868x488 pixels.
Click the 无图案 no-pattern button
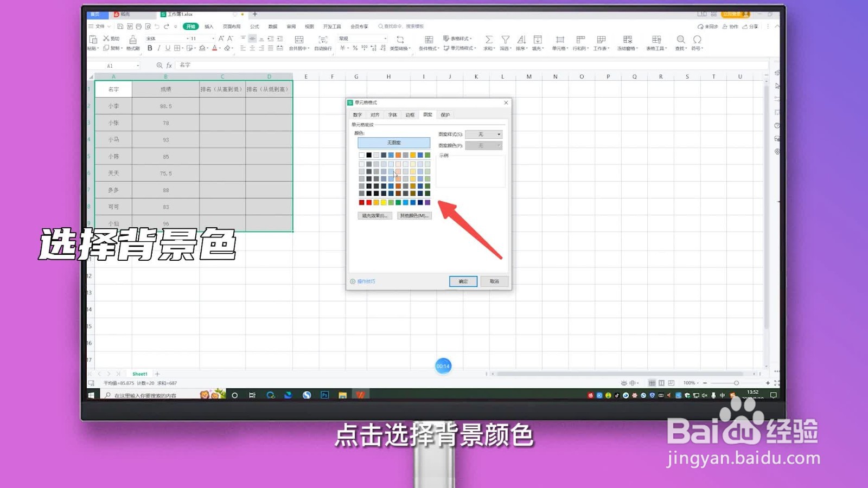[394, 143]
